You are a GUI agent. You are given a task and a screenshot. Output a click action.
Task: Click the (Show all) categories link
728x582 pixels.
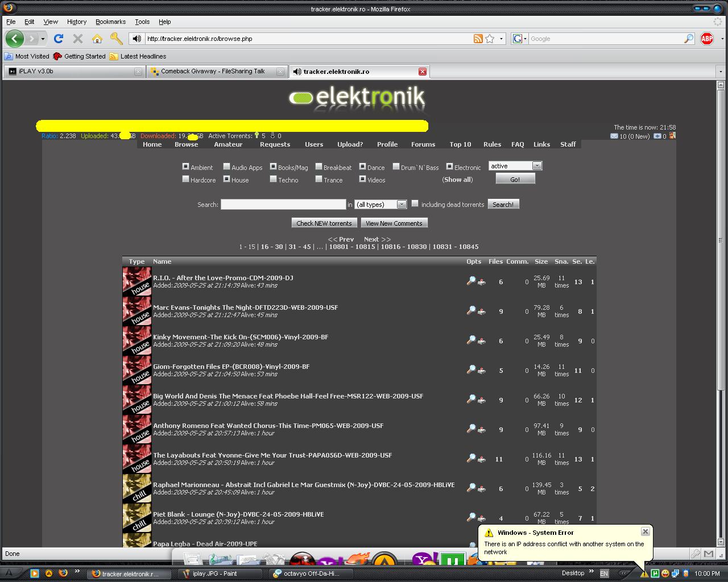click(458, 180)
